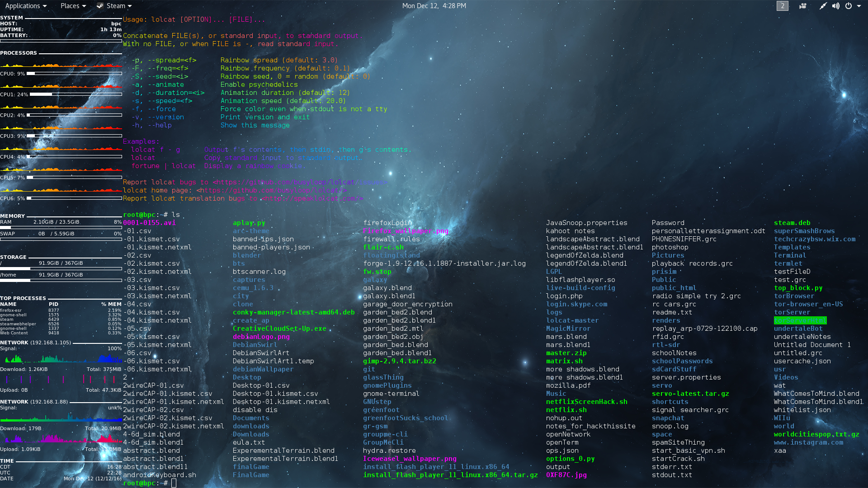Click 'CreativeCloudSet-Up.exe' file name
This screenshot has height=488, width=868.
pos(279,328)
